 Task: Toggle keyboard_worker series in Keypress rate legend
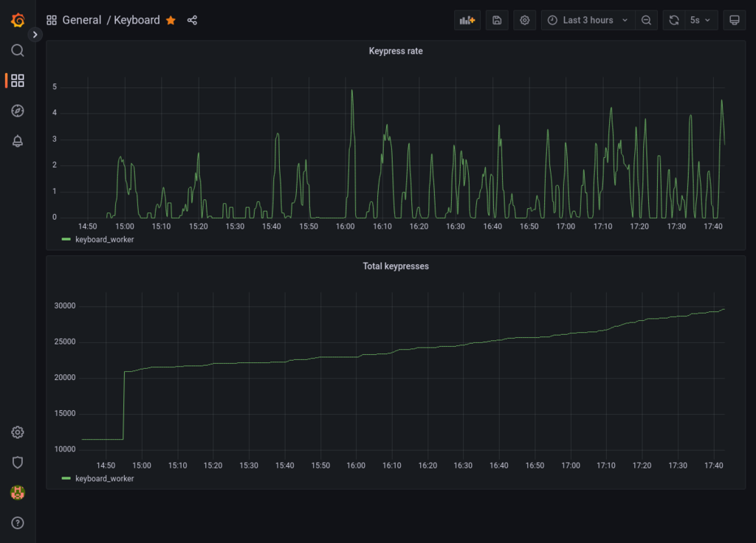point(105,240)
